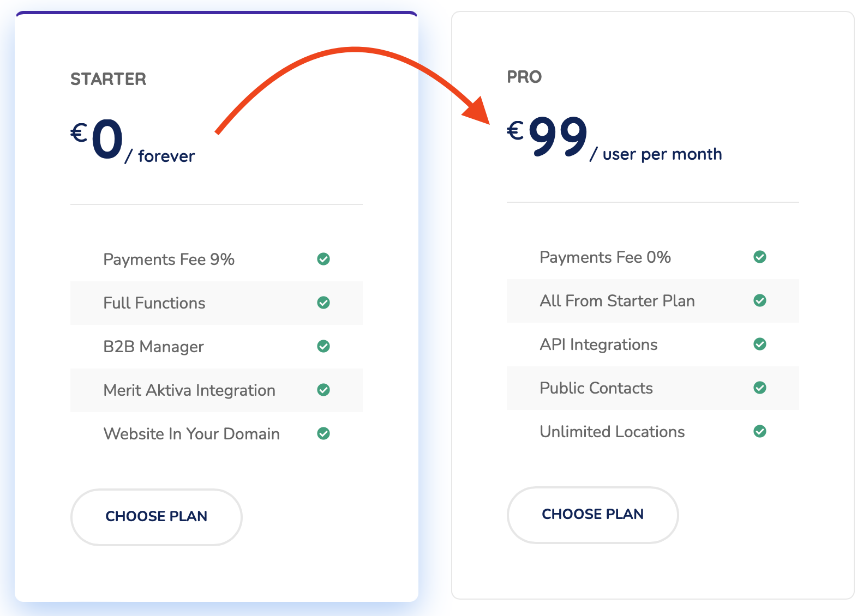The width and height of the screenshot is (863, 616).
Task: Select the STARTER plan heading
Action: tap(108, 79)
